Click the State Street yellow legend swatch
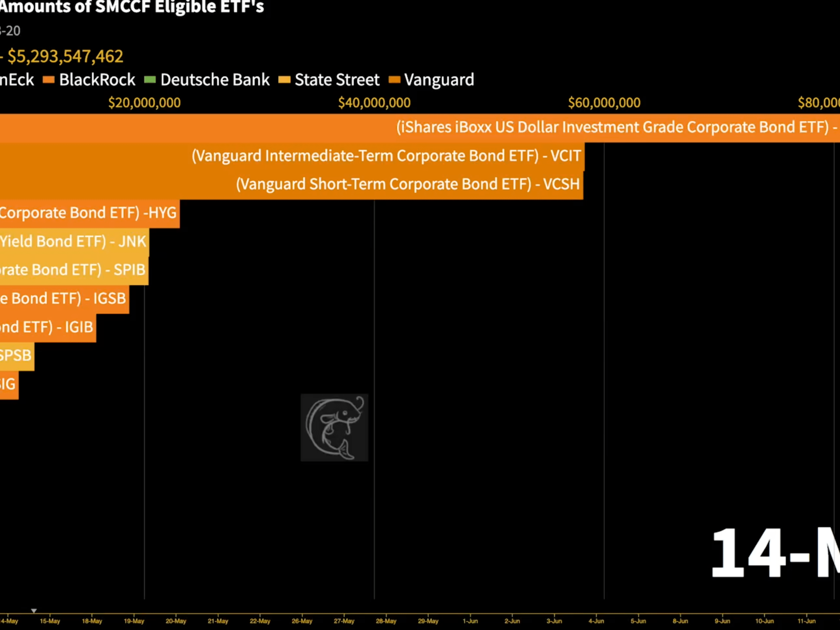This screenshot has height=630, width=840. (x=284, y=80)
